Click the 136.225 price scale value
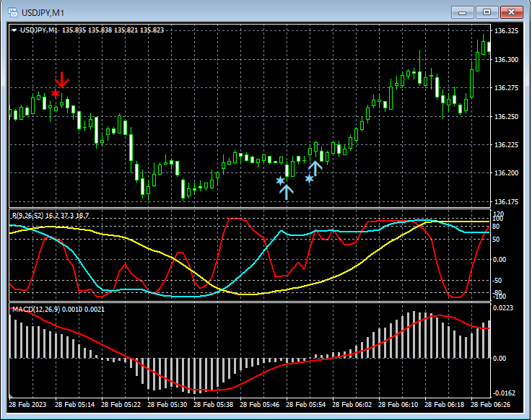532x420 pixels. 507,145
